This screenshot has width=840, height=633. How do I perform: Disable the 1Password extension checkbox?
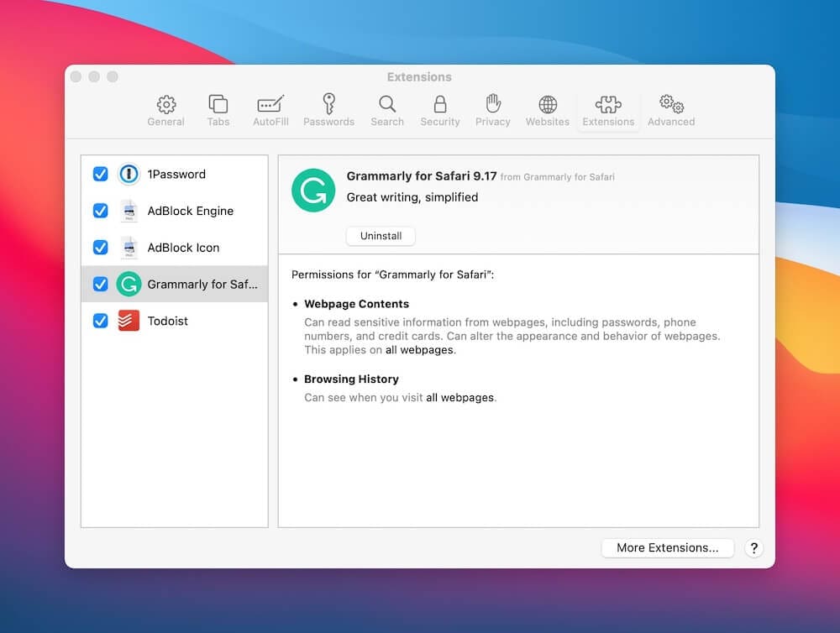[100, 174]
